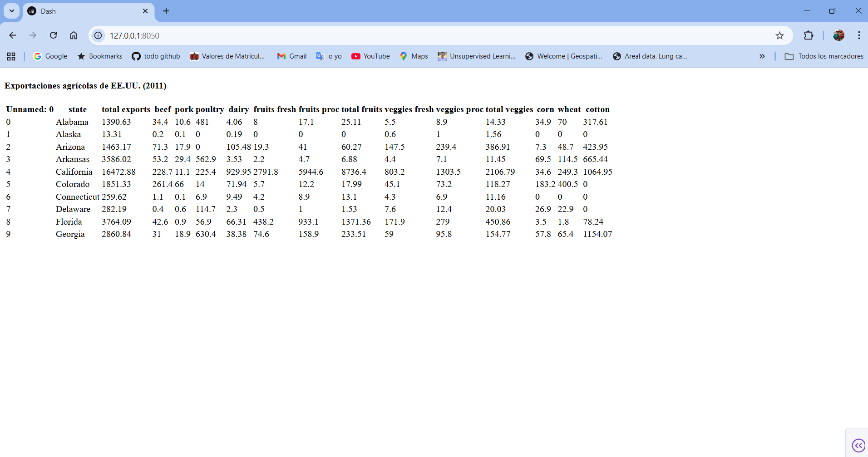Select the Dash tab

[89, 11]
